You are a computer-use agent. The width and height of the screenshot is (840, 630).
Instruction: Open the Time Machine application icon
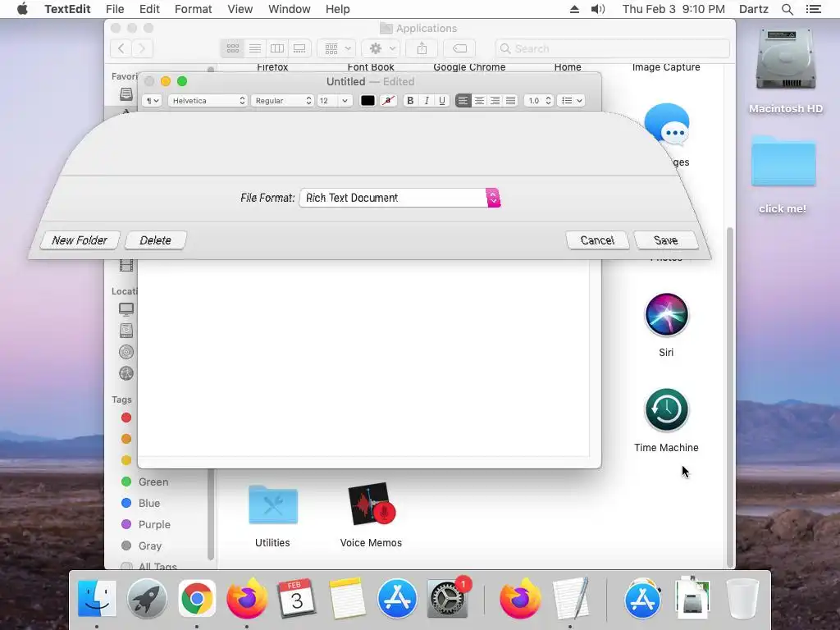click(x=666, y=410)
